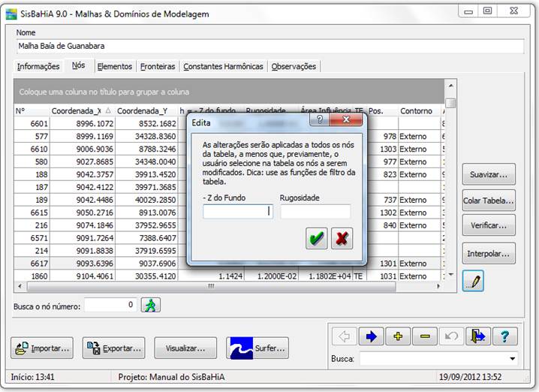Click the Verificar... button
Screen dimensions: 539x392
click(x=489, y=225)
